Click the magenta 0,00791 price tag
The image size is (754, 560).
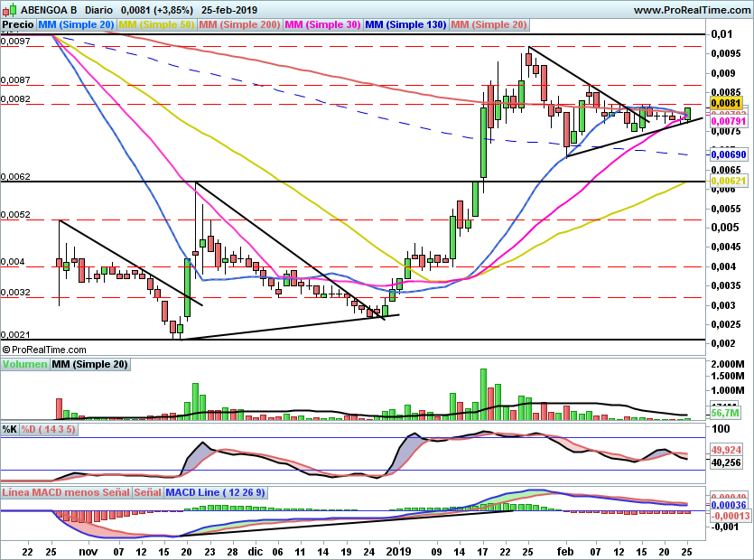point(728,122)
